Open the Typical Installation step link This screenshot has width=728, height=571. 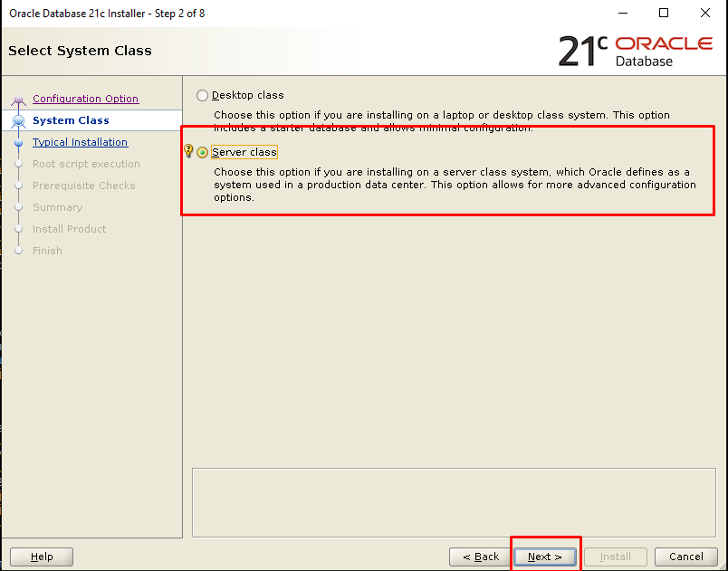(x=80, y=142)
